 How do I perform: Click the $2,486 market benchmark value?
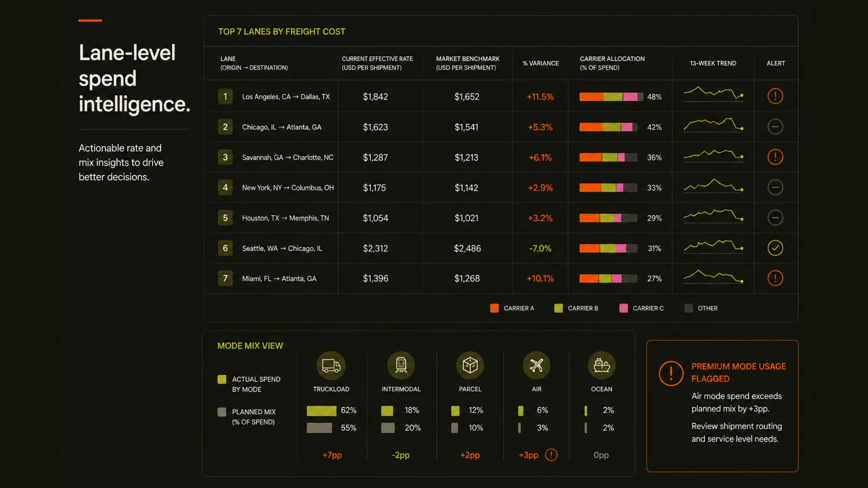coord(467,248)
